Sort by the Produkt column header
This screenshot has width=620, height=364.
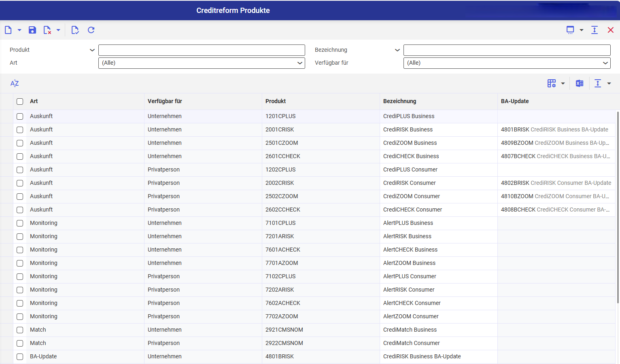tap(276, 101)
